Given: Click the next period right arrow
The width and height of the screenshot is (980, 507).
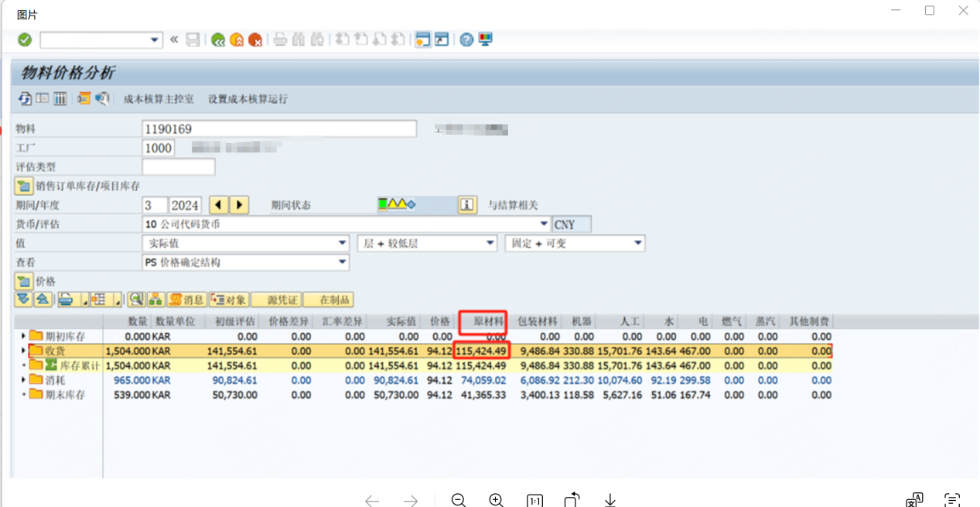Looking at the screenshot, I should point(241,204).
